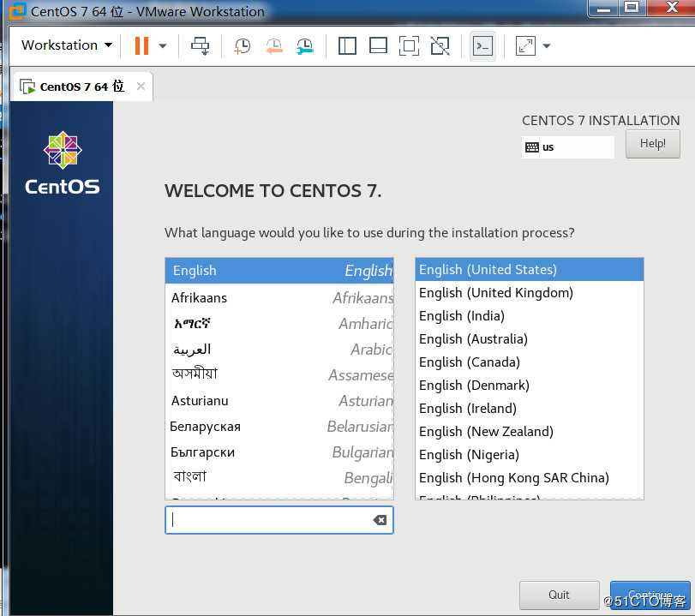This screenshot has height=616, width=695.
Task: Close the VMware Workstation window
Action: click(670, 8)
